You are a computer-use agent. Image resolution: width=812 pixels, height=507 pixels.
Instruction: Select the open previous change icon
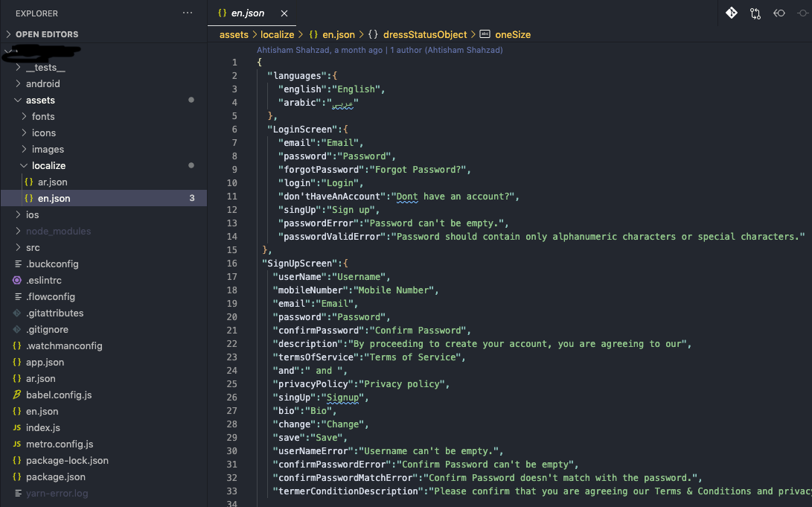coord(779,13)
